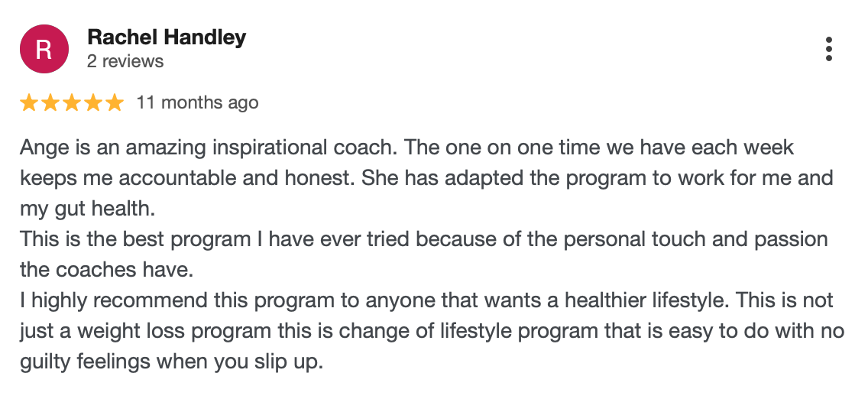Open the three-dot review options menu
The image size is (868, 399).
pyautogui.click(x=829, y=49)
